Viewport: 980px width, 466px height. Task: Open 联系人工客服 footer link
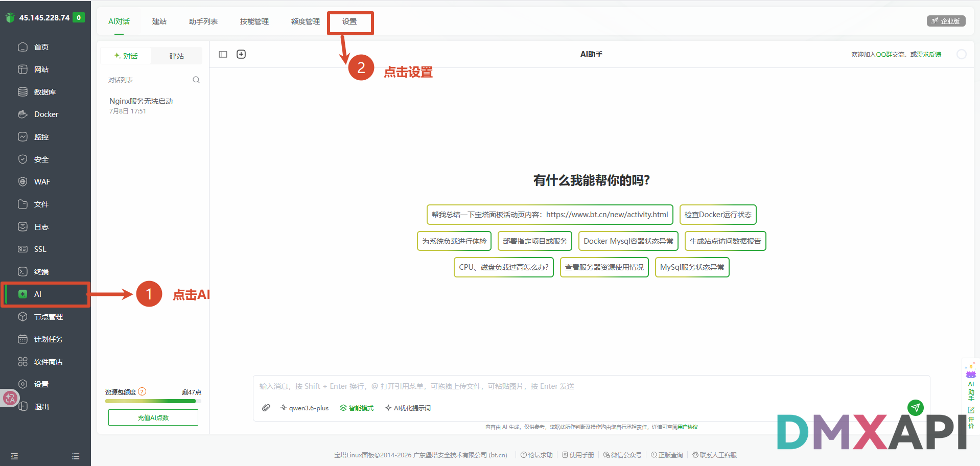click(x=714, y=455)
